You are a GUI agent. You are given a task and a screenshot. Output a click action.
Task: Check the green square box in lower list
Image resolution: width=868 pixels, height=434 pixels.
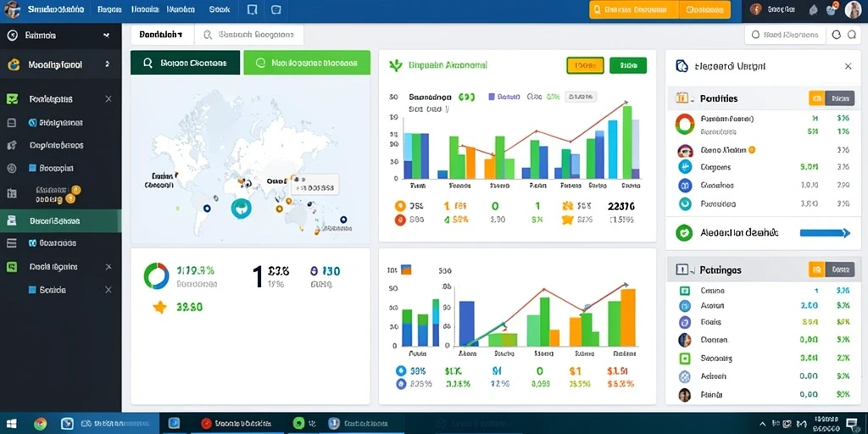(x=685, y=359)
